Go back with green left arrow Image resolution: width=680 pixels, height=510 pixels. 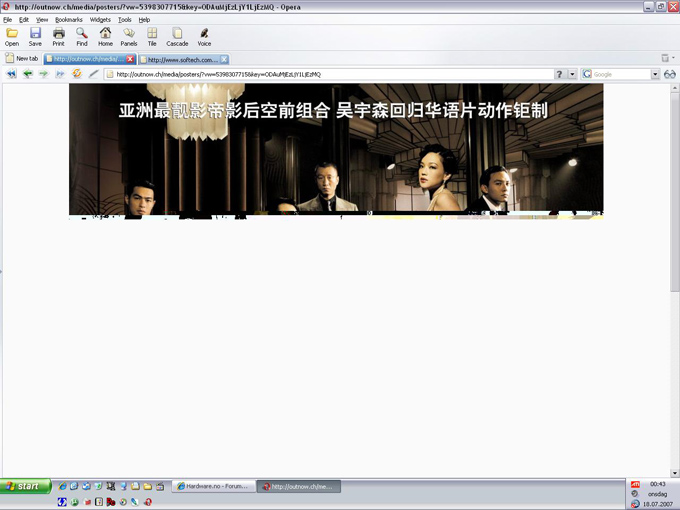click(x=28, y=74)
